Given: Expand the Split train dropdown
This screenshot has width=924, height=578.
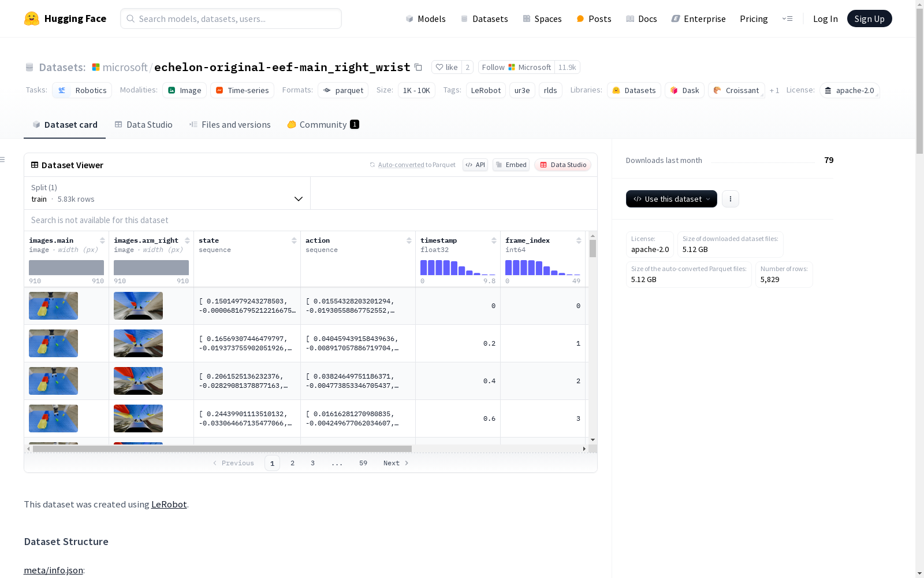Looking at the screenshot, I should click(167, 193).
